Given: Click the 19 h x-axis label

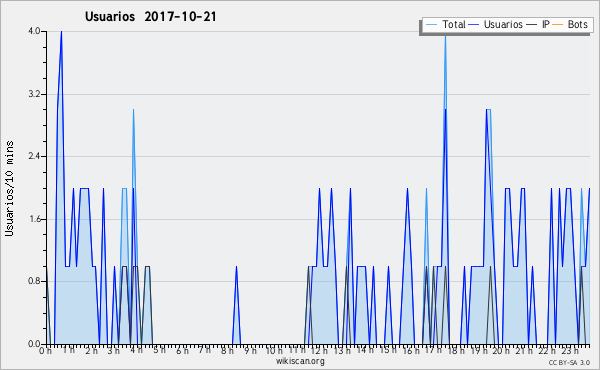Looking at the screenshot, I should [479, 351].
